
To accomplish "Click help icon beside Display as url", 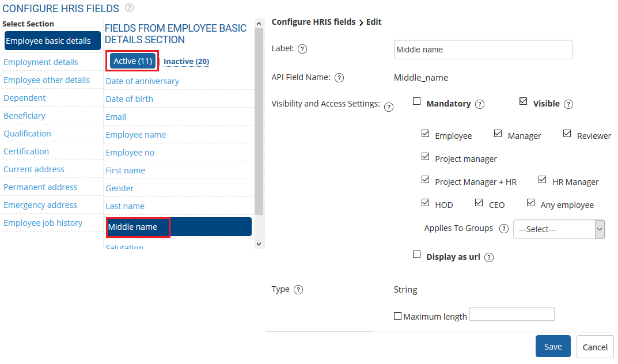I will pos(489,257).
